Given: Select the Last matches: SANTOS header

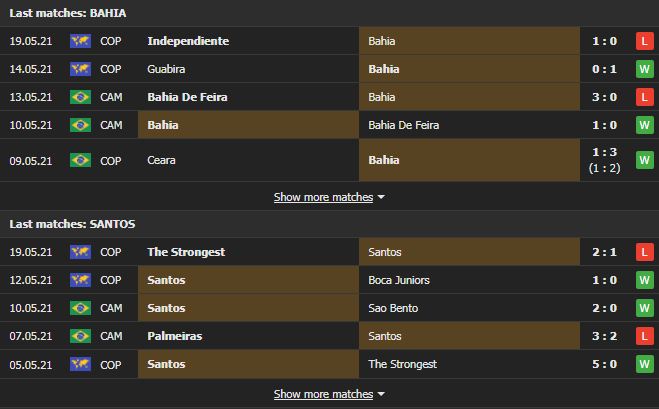Looking at the screenshot, I should pos(72,224).
